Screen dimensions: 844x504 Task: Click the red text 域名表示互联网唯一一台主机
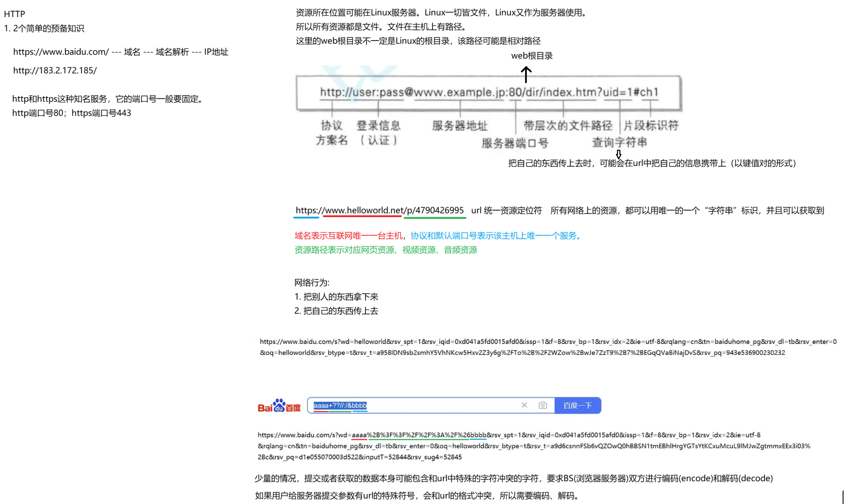click(x=348, y=235)
